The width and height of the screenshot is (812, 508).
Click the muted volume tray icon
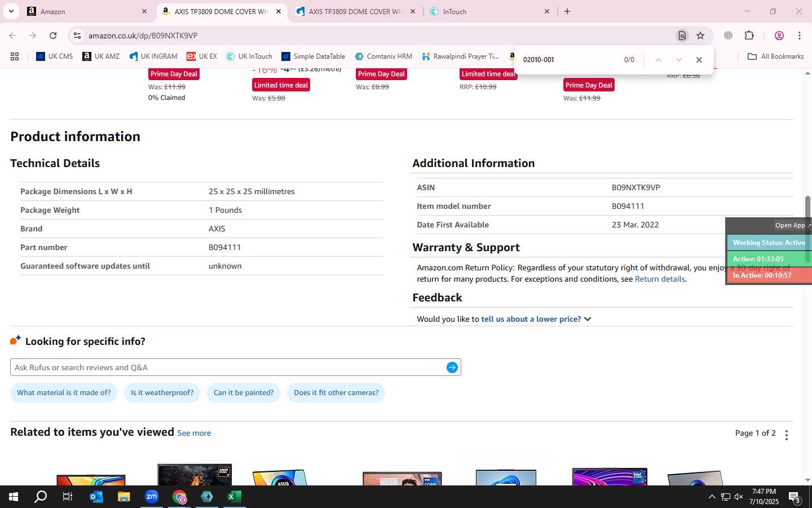tap(739, 497)
